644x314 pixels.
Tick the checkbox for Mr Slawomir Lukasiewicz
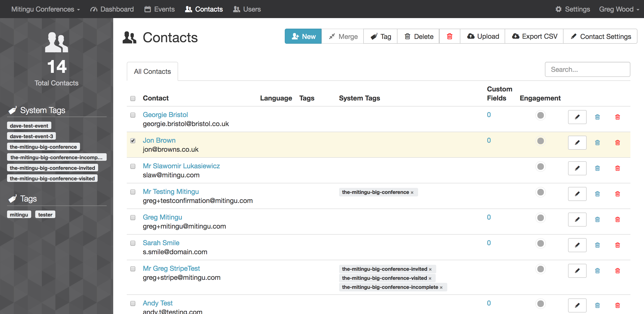133,166
